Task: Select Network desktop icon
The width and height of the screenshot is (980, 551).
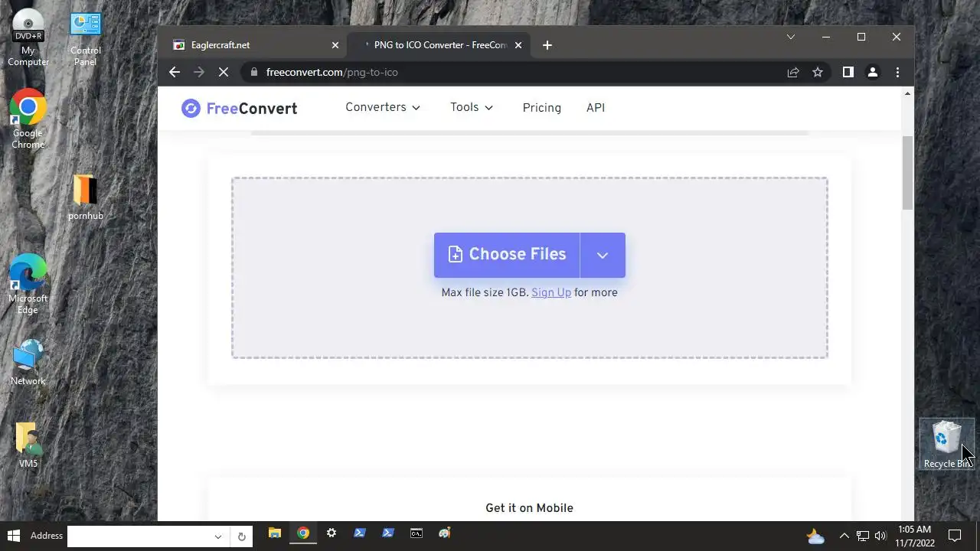Action: [28, 363]
